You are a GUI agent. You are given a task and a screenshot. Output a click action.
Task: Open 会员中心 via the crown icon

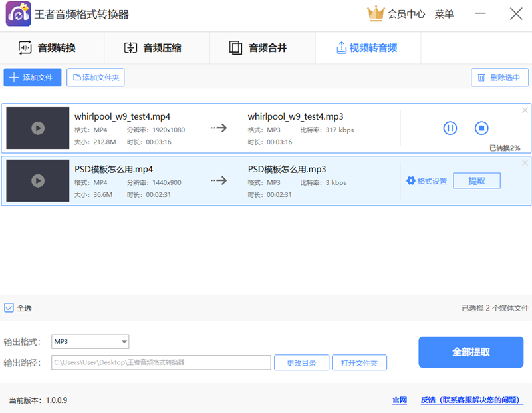(x=376, y=13)
